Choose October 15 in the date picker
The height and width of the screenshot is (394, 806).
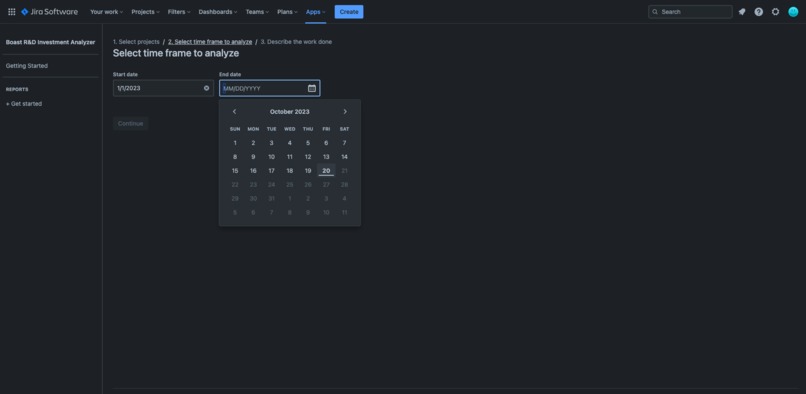coord(235,171)
